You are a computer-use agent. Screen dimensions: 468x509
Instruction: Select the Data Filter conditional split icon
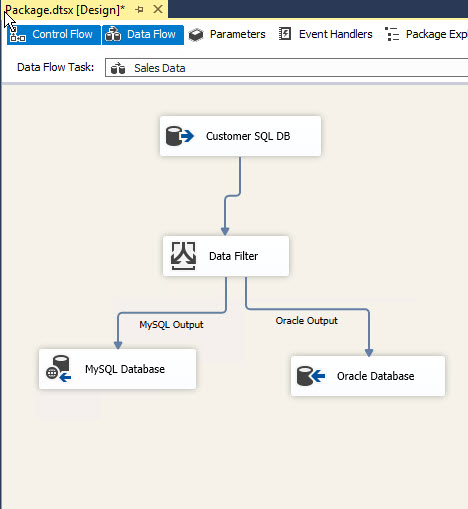point(183,256)
